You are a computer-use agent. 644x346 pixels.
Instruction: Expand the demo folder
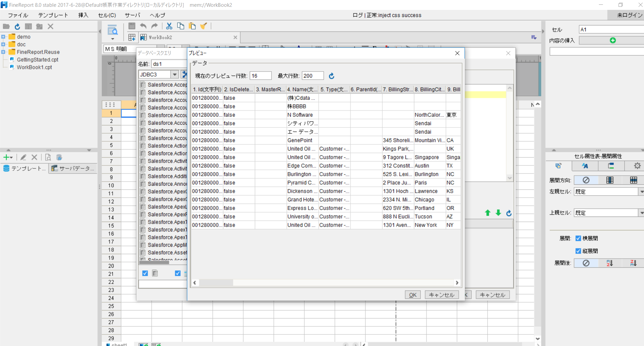click(3, 37)
